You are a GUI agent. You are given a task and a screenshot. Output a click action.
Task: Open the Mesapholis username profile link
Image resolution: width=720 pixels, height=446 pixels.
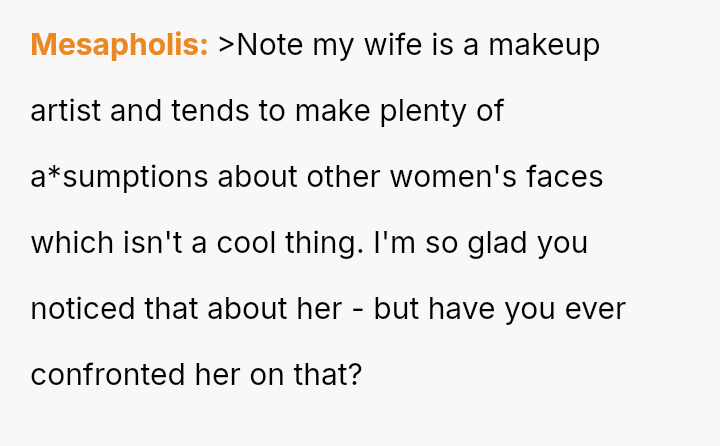(x=119, y=45)
